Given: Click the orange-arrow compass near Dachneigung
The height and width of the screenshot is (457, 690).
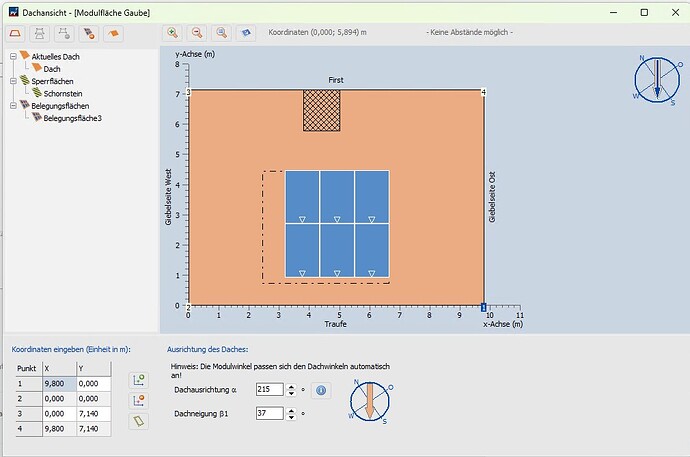Looking at the screenshot, I should coord(370,401).
